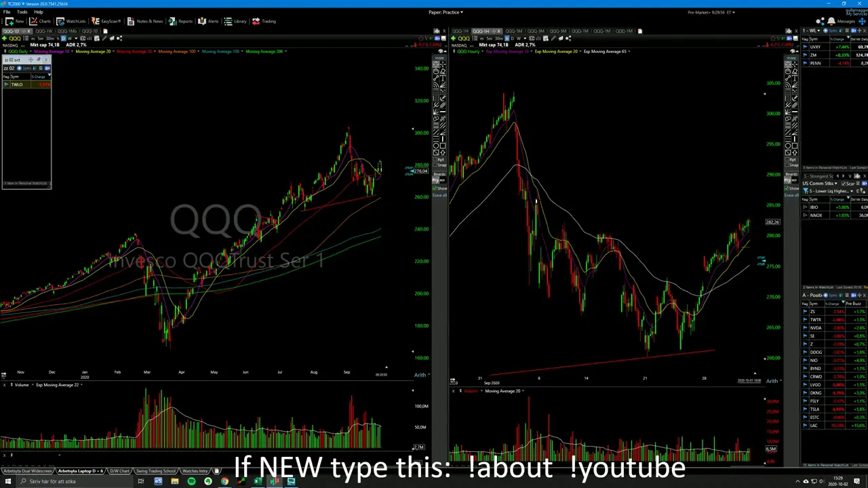Expand Moving Average 200 dropdown on left chart

click(x=285, y=52)
